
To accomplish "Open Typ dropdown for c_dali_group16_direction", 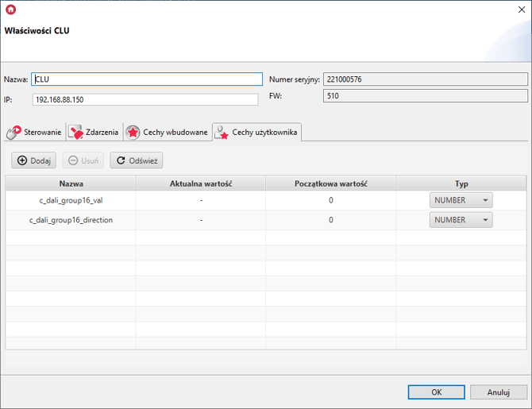I will click(x=461, y=220).
